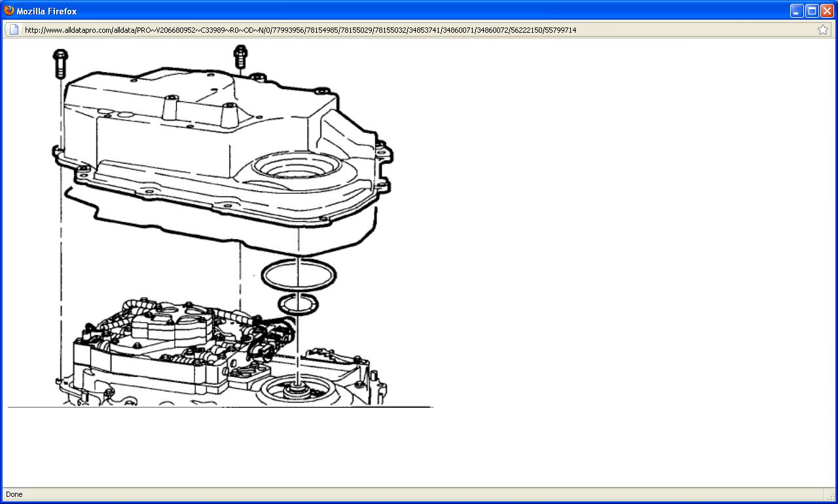
Task: Click the Done status bar text
Action: 14,494
